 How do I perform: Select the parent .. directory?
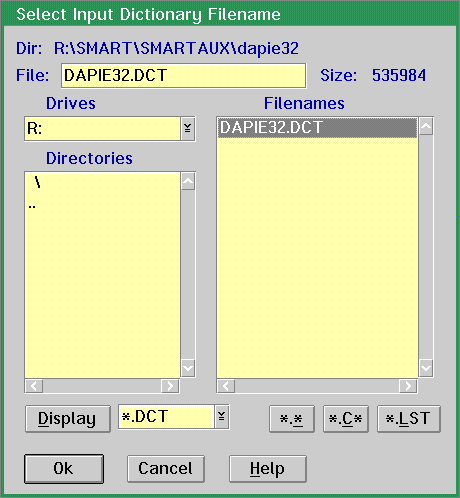(32, 207)
